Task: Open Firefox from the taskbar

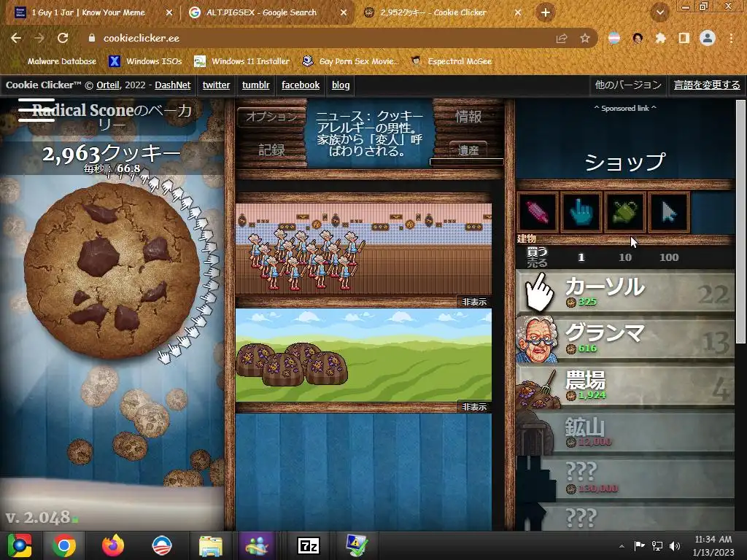Action: (113, 545)
